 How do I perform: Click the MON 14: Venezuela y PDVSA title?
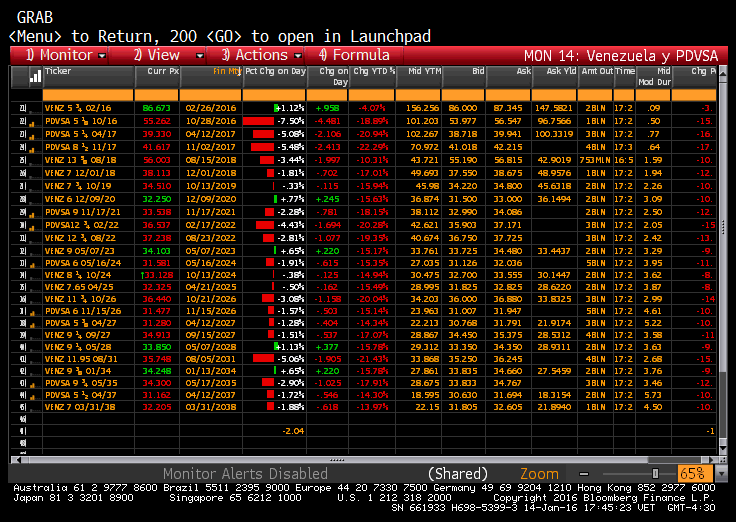tap(621, 56)
